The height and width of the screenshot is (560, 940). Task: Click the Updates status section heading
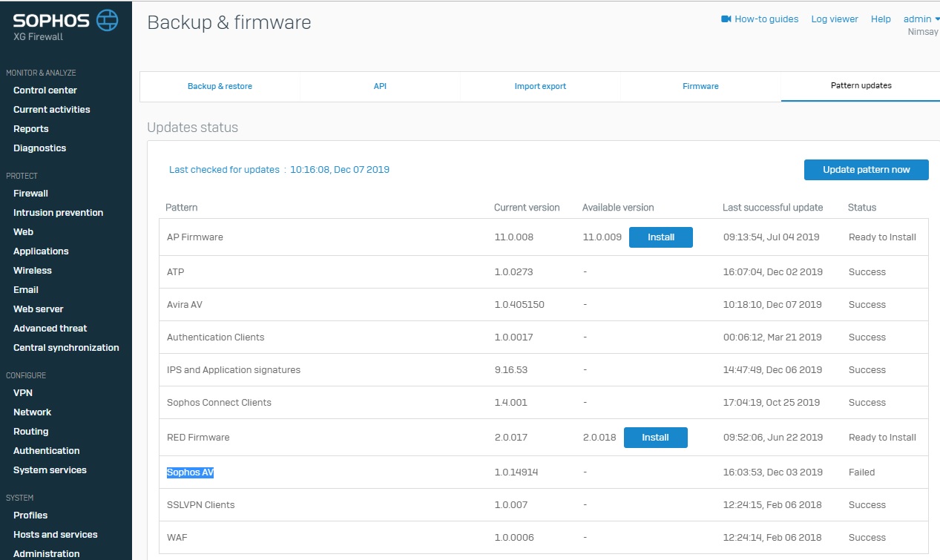(x=193, y=128)
